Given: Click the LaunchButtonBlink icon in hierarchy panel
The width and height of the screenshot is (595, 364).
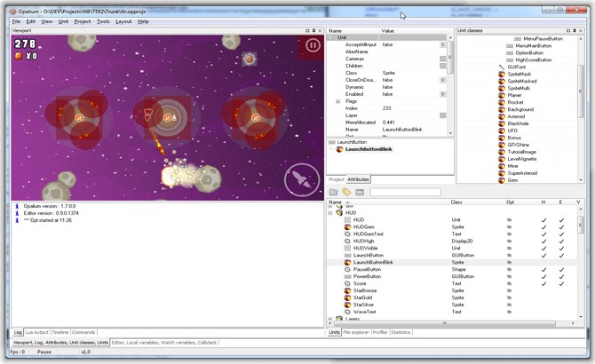Looking at the screenshot, I should pos(339,149).
